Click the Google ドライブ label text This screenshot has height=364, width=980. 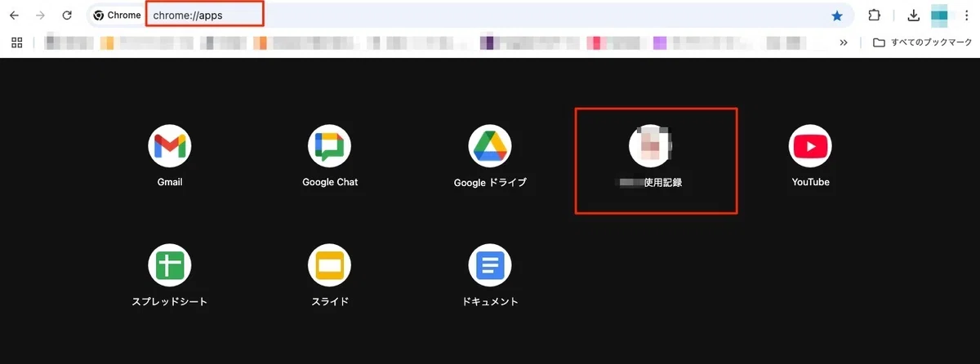pyautogui.click(x=490, y=182)
